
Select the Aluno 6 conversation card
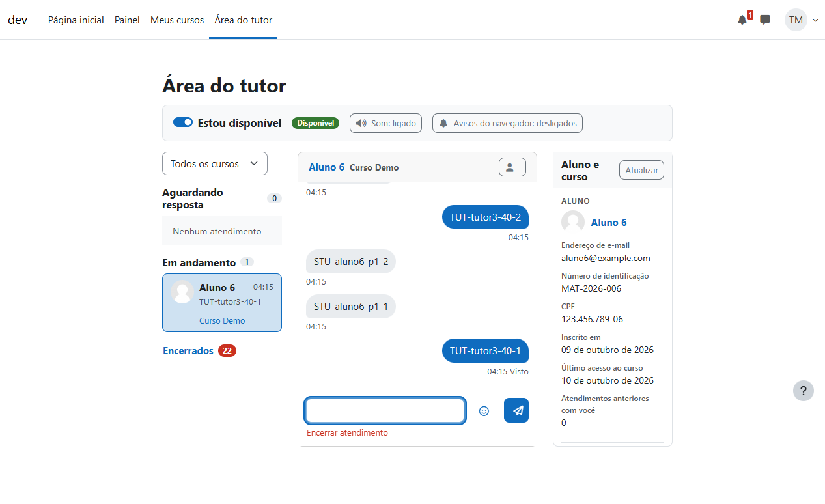click(222, 303)
